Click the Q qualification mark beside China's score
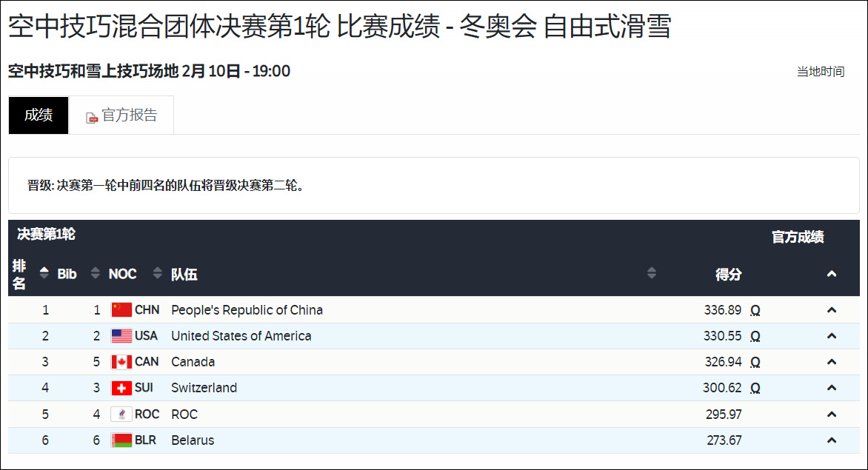 755,309
